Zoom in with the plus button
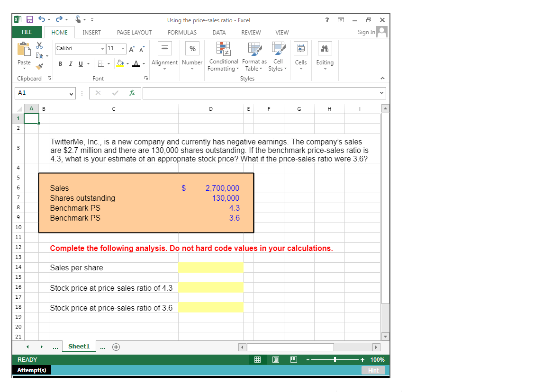Image resolution: width=552 pixels, height=392 pixels. [x=362, y=360]
